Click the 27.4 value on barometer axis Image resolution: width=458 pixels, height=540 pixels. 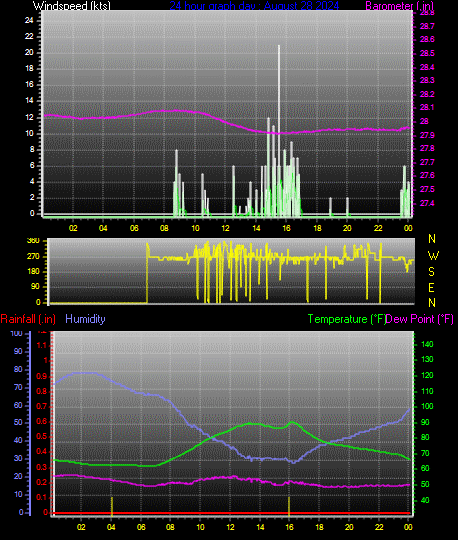(427, 203)
